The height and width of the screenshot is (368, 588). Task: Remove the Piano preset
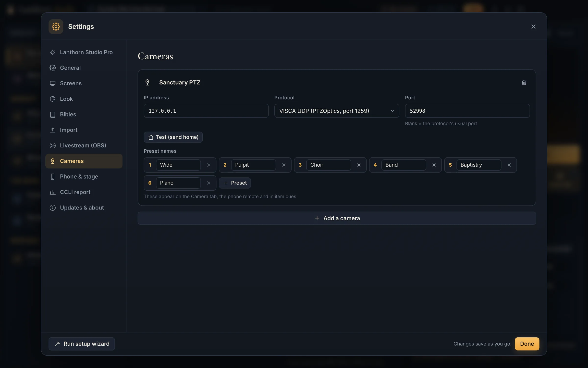pos(208,183)
